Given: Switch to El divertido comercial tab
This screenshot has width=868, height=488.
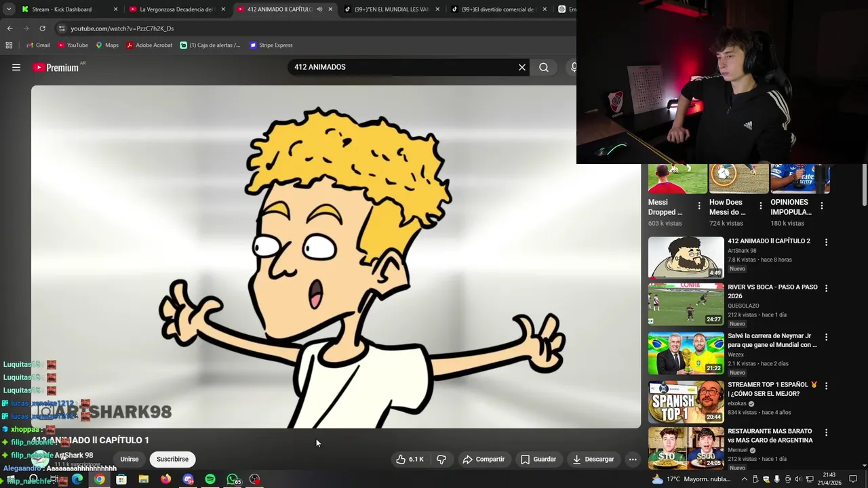Looking at the screenshot, I should 499,9.
